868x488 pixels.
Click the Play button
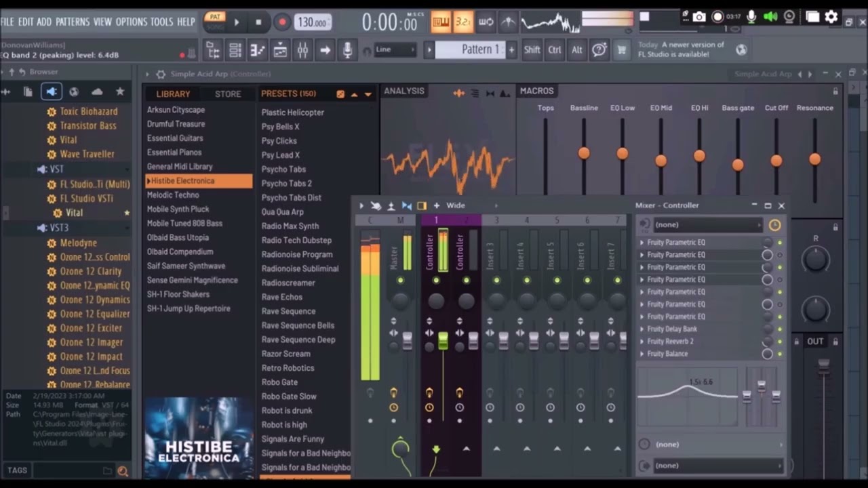coord(237,22)
